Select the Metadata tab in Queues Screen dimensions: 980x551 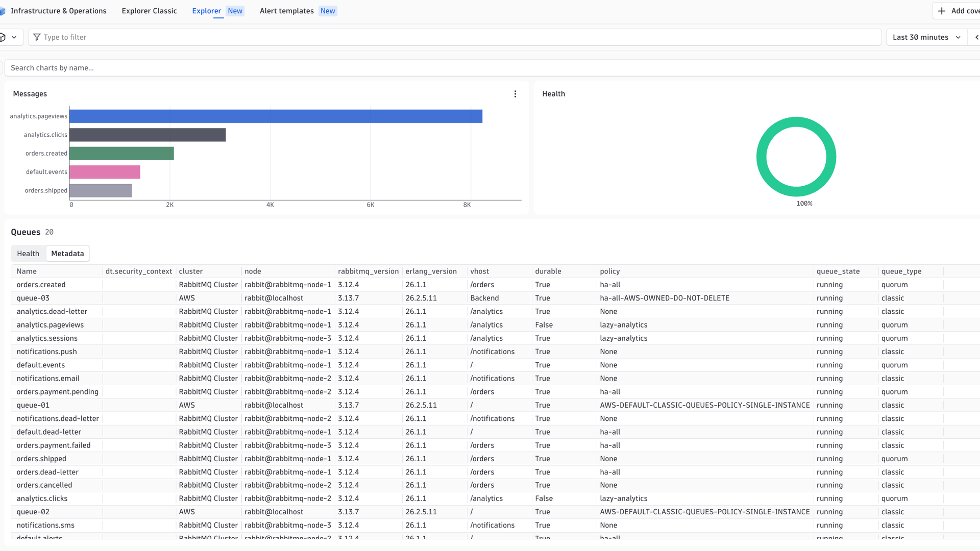(x=67, y=254)
